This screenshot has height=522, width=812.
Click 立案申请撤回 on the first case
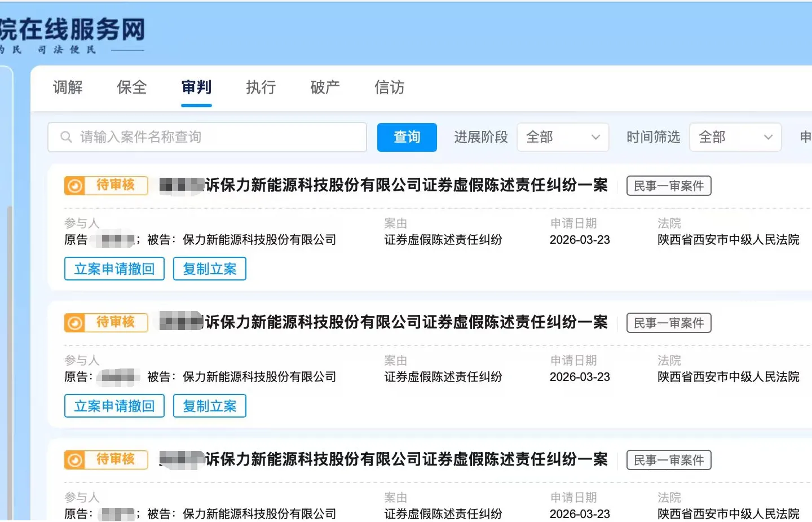click(114, 269)
